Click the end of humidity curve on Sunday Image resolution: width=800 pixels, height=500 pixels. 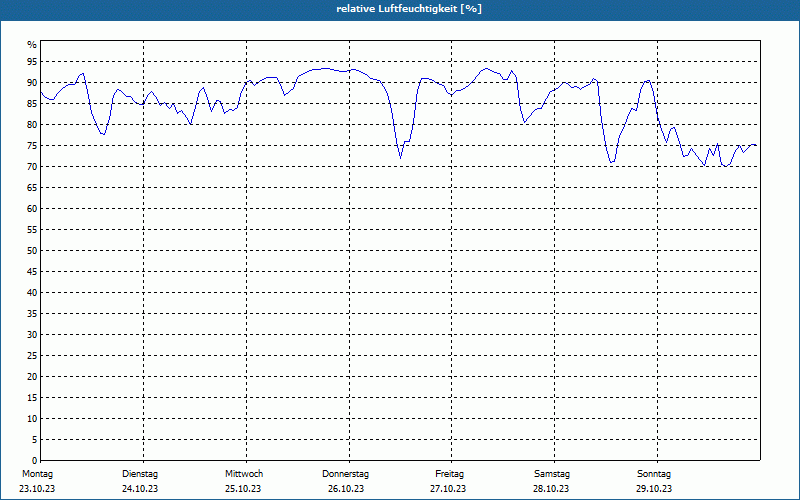[755, 145]
